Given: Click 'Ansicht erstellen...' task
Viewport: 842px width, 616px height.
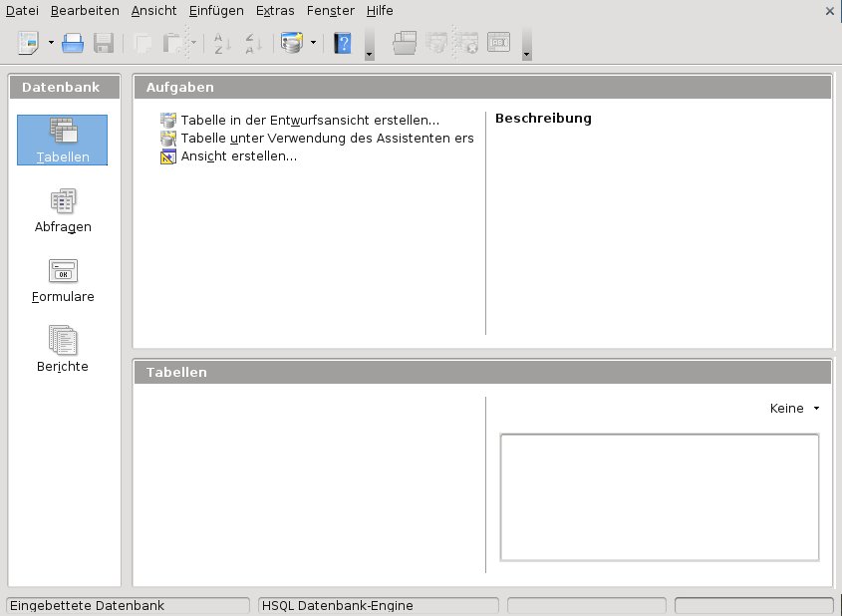Looking at the screenshot, I should 238,156.
